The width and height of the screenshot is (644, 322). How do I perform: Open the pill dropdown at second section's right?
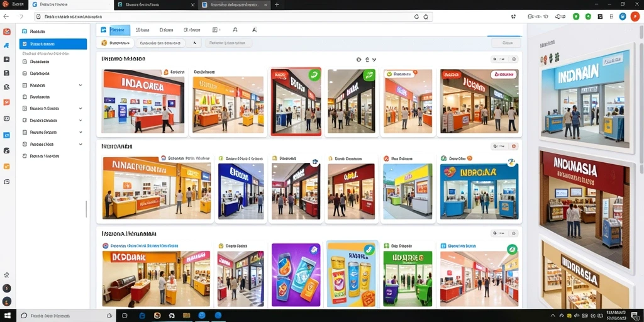tap(500, 146)
